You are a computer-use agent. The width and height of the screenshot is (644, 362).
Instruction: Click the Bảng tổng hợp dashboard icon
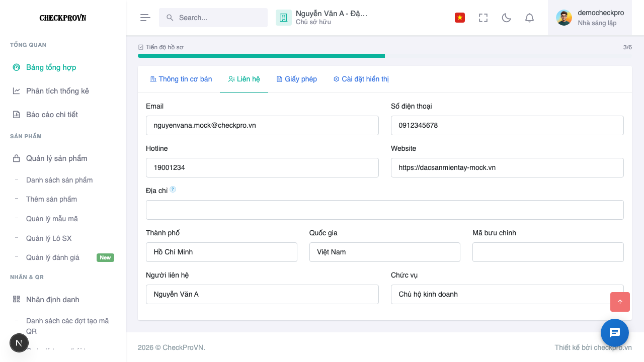(x=17, y=67)
